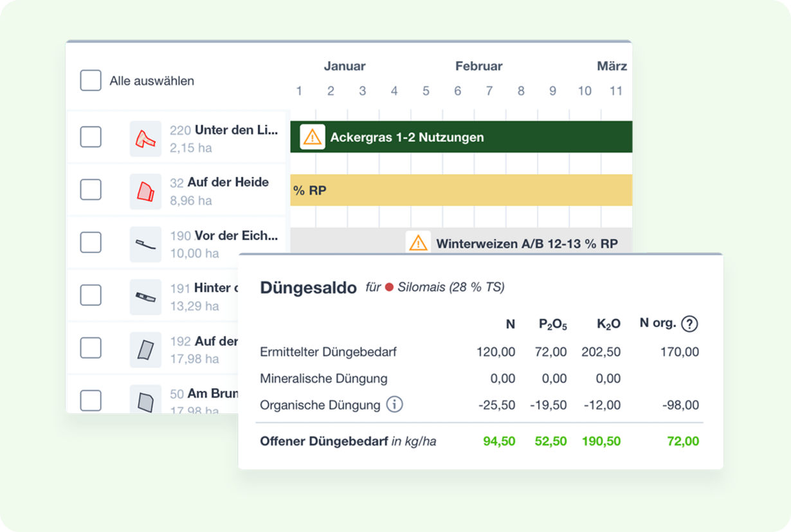This screenshot has width=791, height=532.
Task: Click the 13,29 ha area value
Action: click(195, 306)
